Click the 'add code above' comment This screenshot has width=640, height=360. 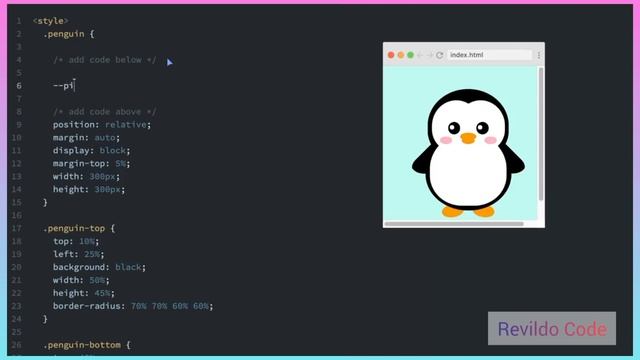pos(104,112)
